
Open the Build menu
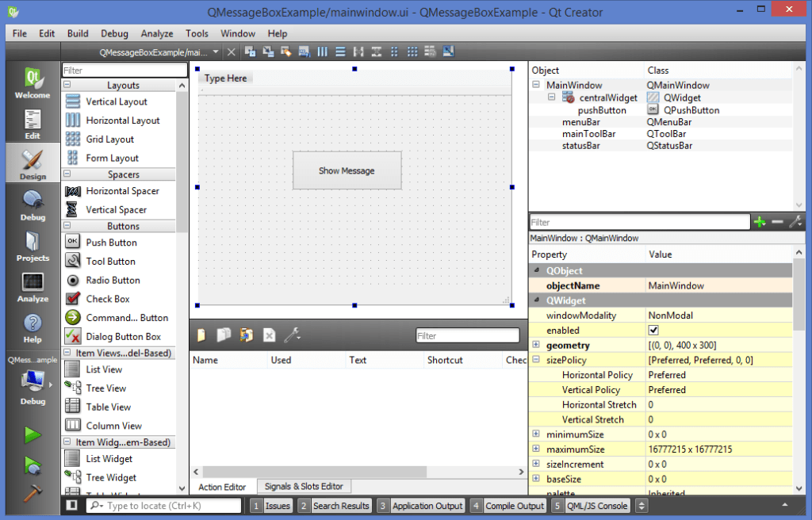tap(77, 33)
